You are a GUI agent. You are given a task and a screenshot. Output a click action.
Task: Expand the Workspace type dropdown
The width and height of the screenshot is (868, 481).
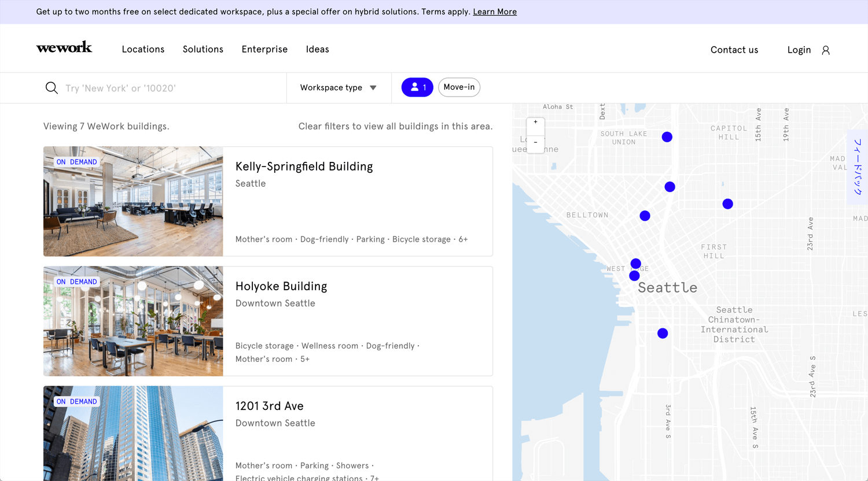339,88
